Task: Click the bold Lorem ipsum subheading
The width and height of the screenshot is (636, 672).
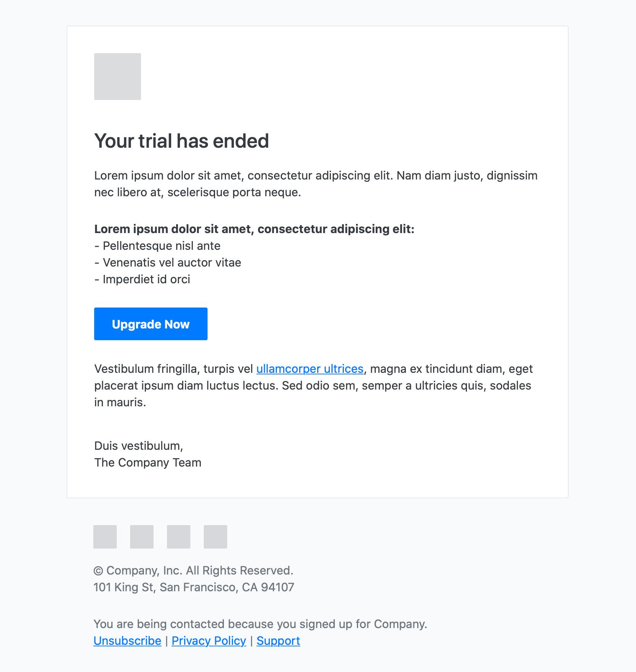Action: [254, 229]
